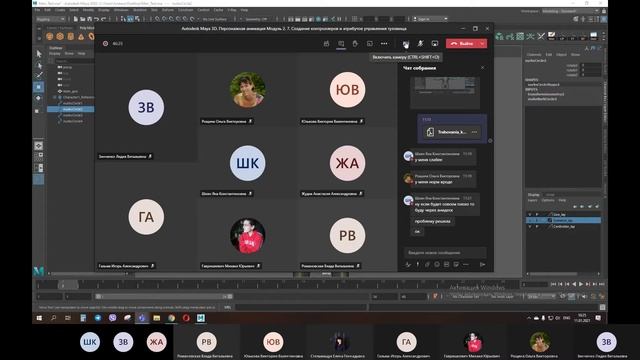The image size is (640, 360).
Task: Open the sticker icon in chat toolbar
Action: tap(456, 264)
